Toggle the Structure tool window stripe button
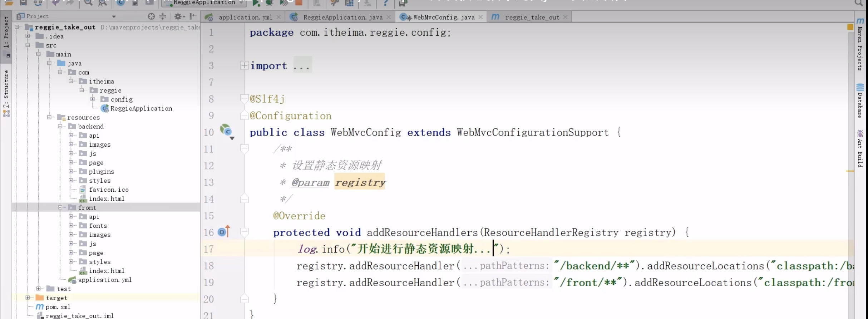 click(x=6, y=93)
